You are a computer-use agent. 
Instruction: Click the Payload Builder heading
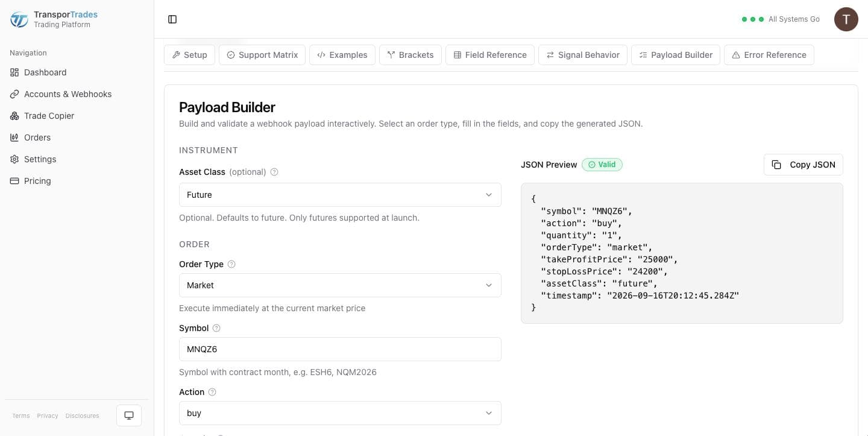coord(227,107)
